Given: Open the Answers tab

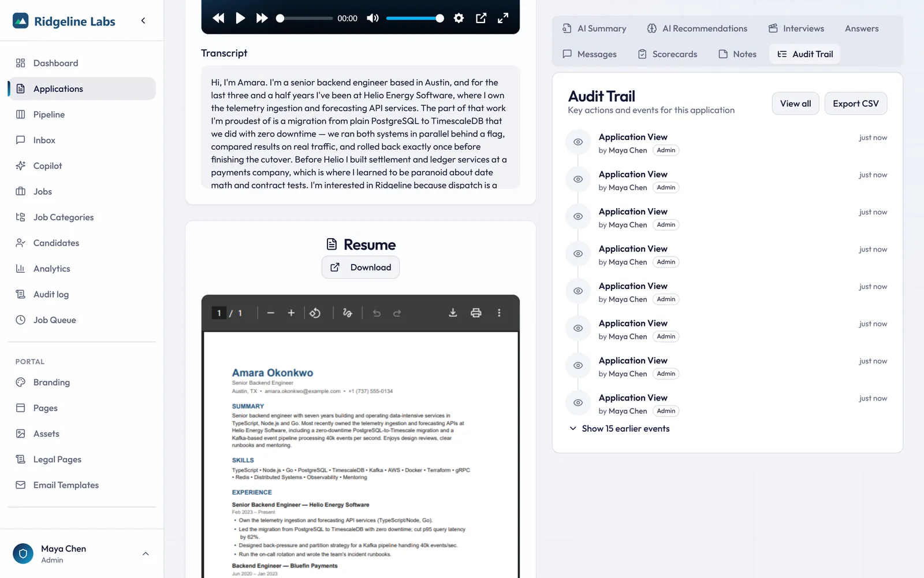Looking at the screenshot, I should tap(862, 28).
